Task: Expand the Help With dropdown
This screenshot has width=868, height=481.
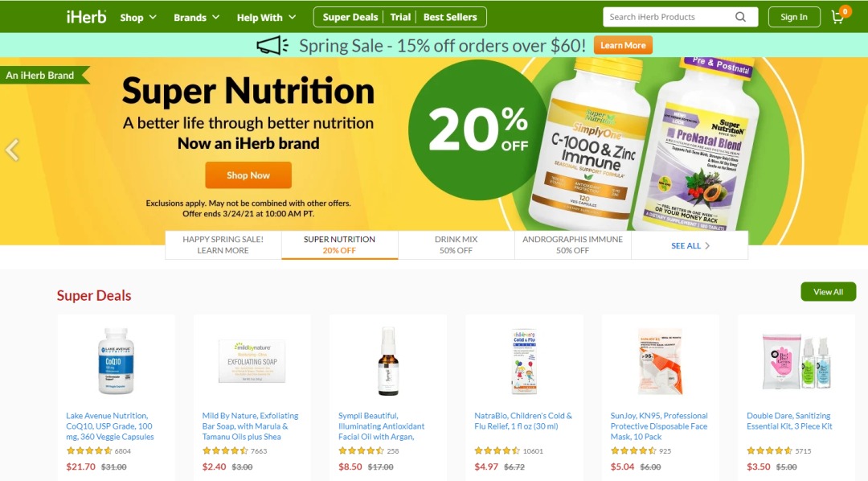Action: coord(266,17)
